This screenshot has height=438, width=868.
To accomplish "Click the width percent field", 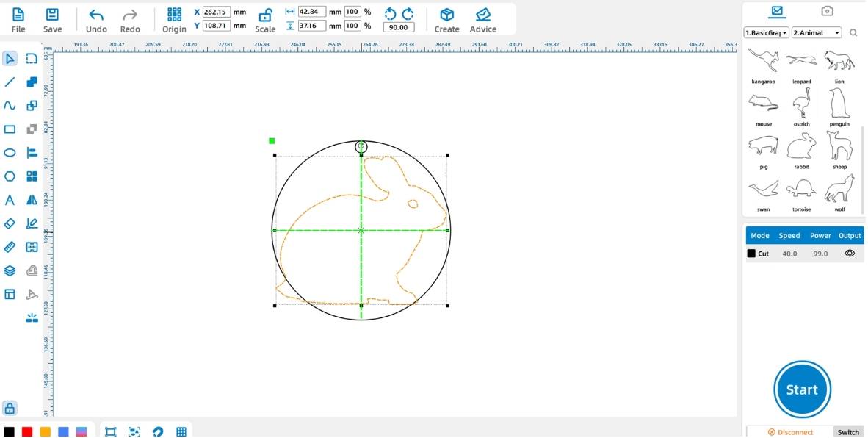I will pos(352,12).
